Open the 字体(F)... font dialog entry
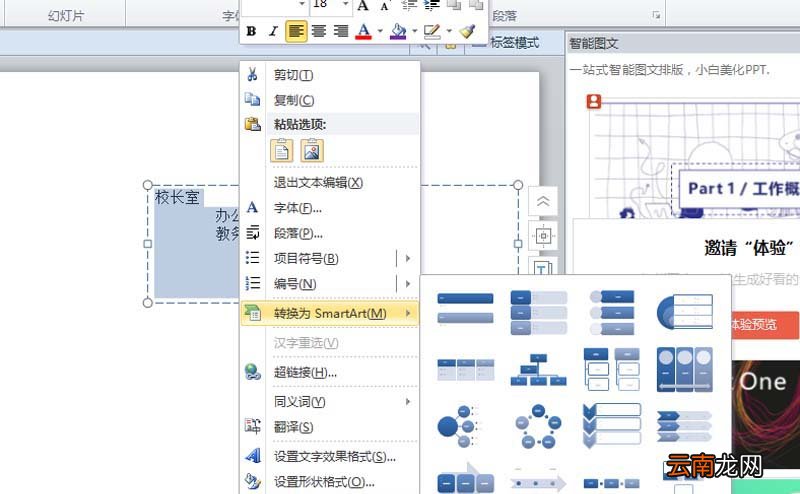800x494 pixels. pyautogui.click(x=329, y=208)
